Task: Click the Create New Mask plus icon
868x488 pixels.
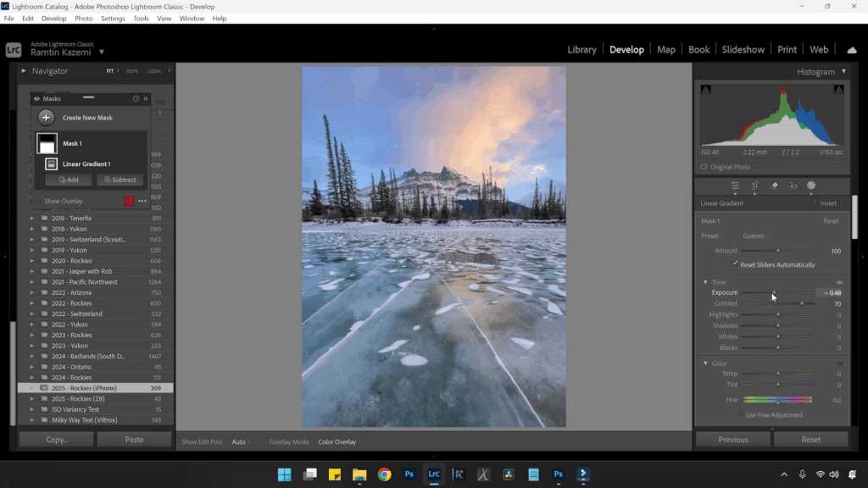Action: [47, 118]
